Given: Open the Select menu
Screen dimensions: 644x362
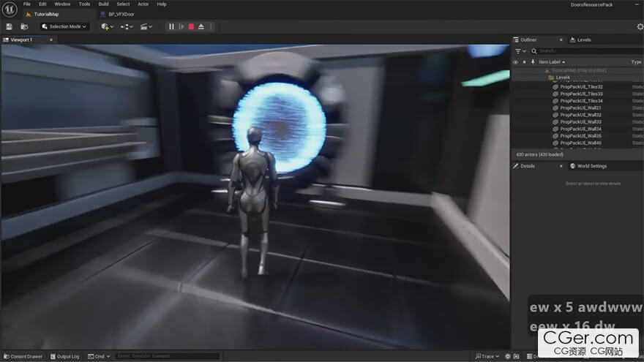Looking at the screenshot, I should (123, 4).
